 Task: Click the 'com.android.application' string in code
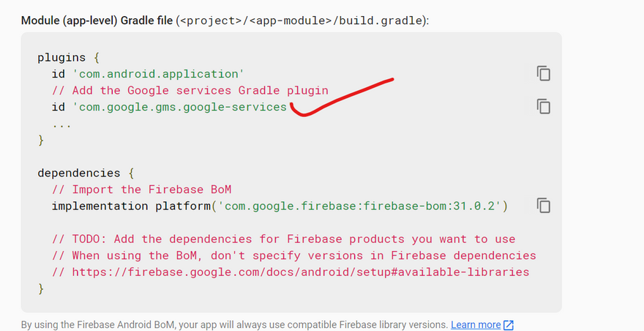pyautogui.click(x=158, y=74)
